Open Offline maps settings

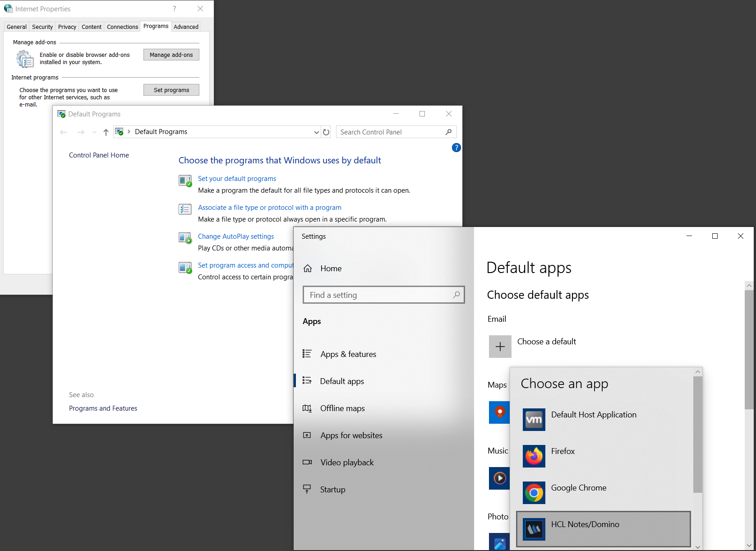click(342, 408)
